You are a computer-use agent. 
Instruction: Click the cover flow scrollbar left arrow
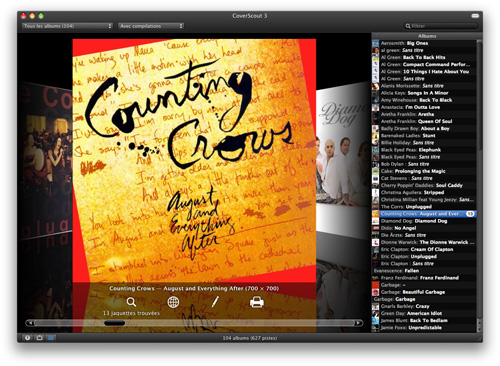pyautogui.click(x=30, y=323)
